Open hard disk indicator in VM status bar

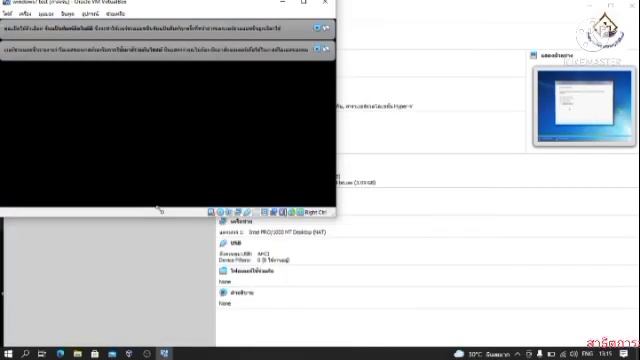(211, 212)
